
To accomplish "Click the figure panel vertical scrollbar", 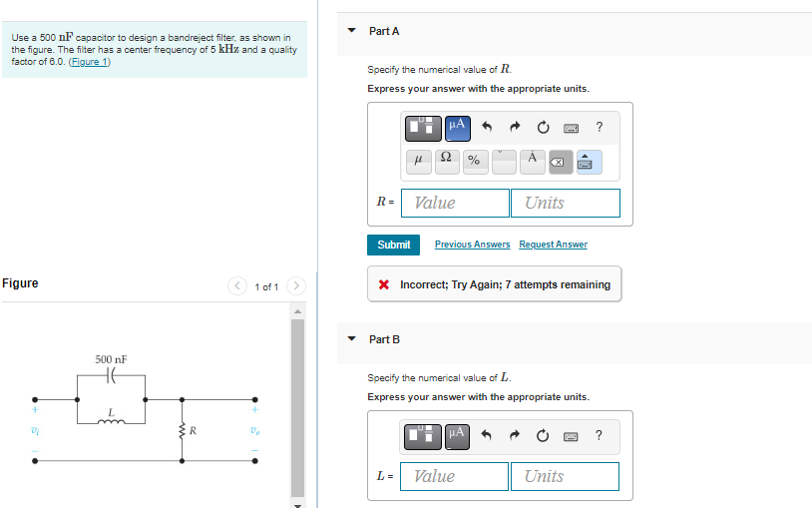I will [x=297, y=407].
